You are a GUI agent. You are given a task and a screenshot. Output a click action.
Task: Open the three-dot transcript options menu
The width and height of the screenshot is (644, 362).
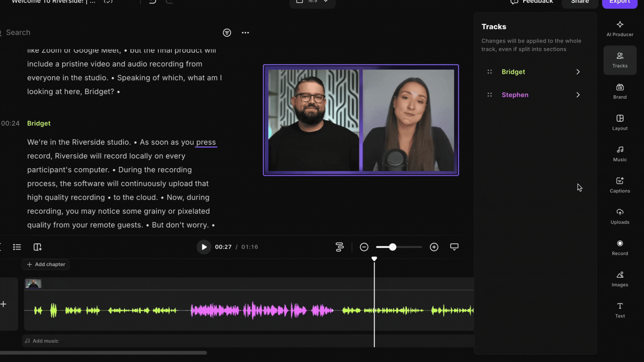tap(245, 33)
